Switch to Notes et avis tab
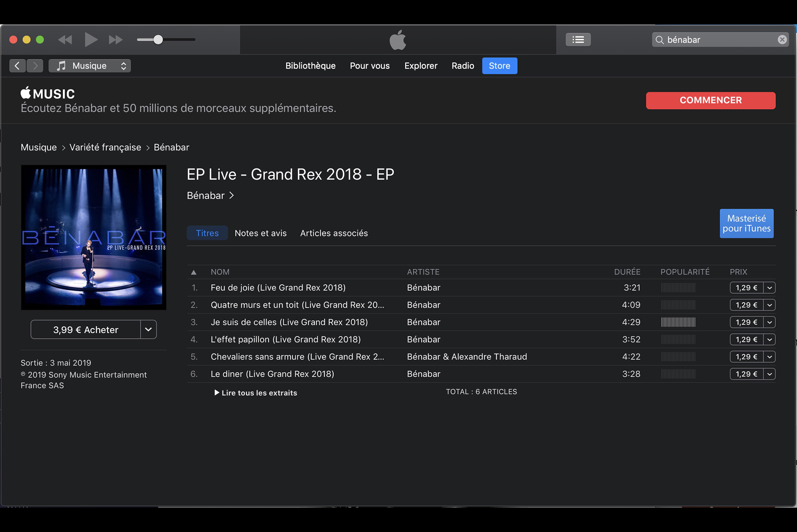This screenshot has height=532, width=797. 261,233
